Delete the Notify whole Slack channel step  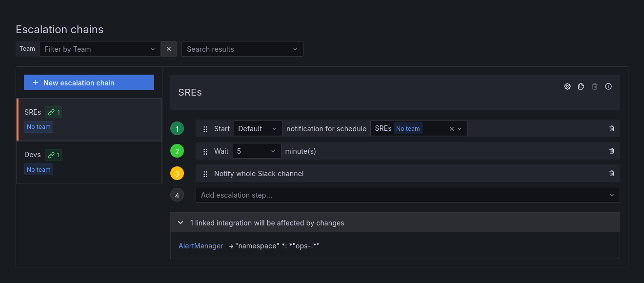click(611, 173)
